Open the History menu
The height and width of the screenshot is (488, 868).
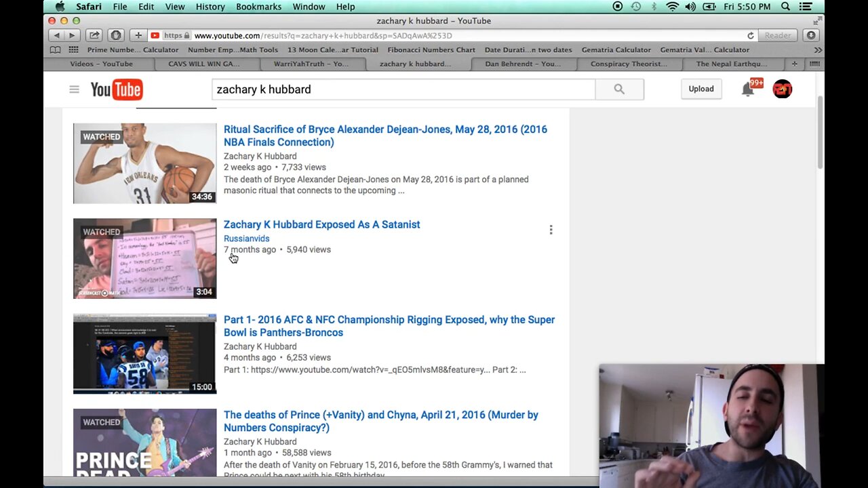pyautogui.click(x=210, y=7)
